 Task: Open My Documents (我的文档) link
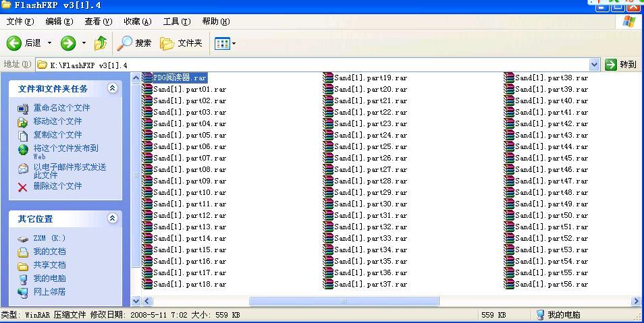point(49,251)
